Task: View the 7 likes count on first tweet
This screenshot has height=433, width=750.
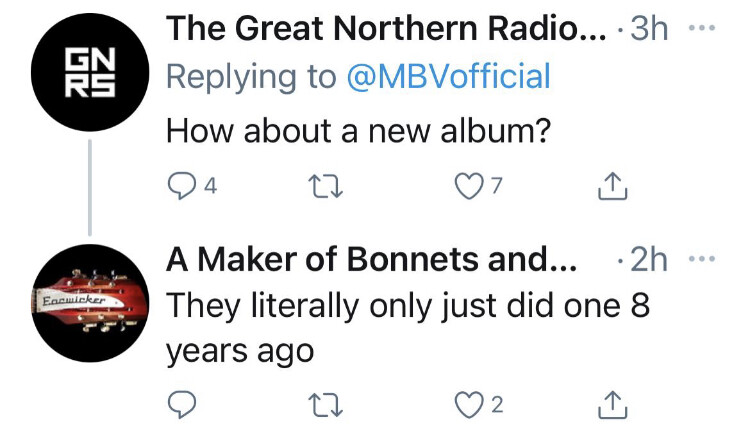Action: pyautogui.click(x=497, y=186)
